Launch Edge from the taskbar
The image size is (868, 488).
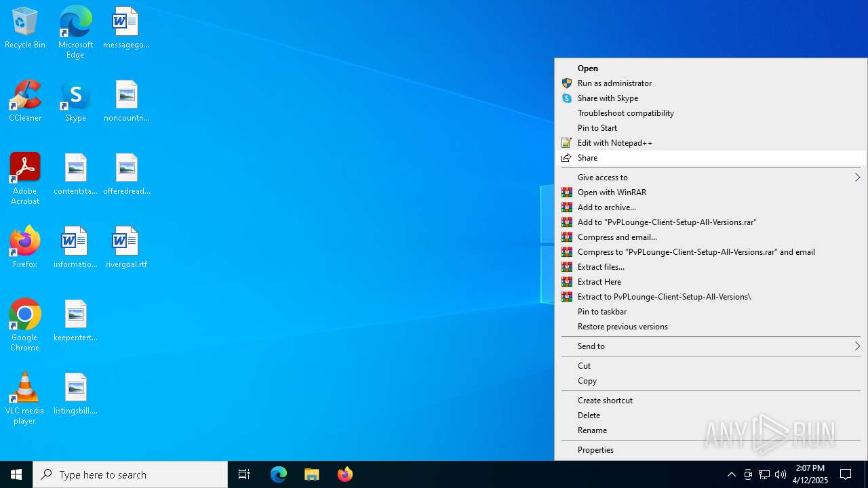(279, 474)
